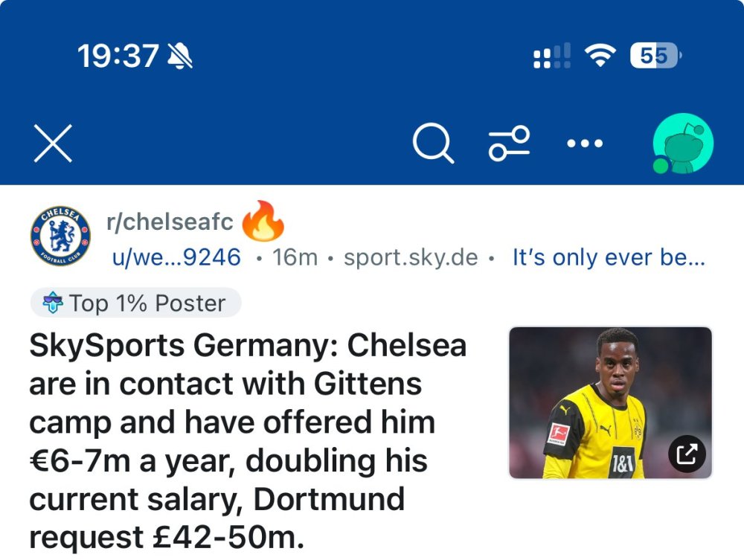
Task: Close the post with the X icon
Action: [53, 144]
